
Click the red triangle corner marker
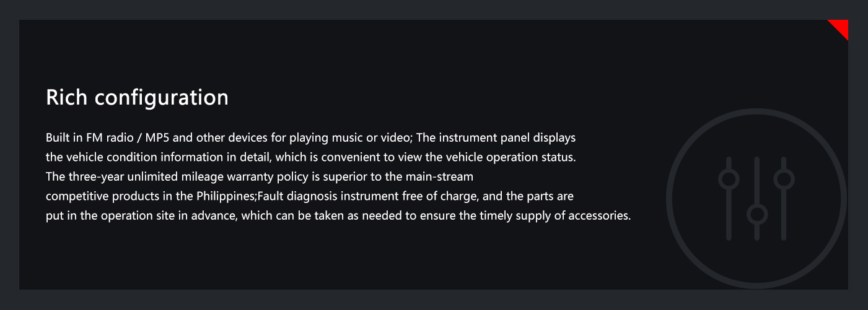841,27
